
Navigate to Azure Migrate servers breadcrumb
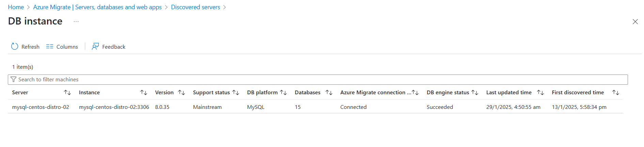coord(97,7)
